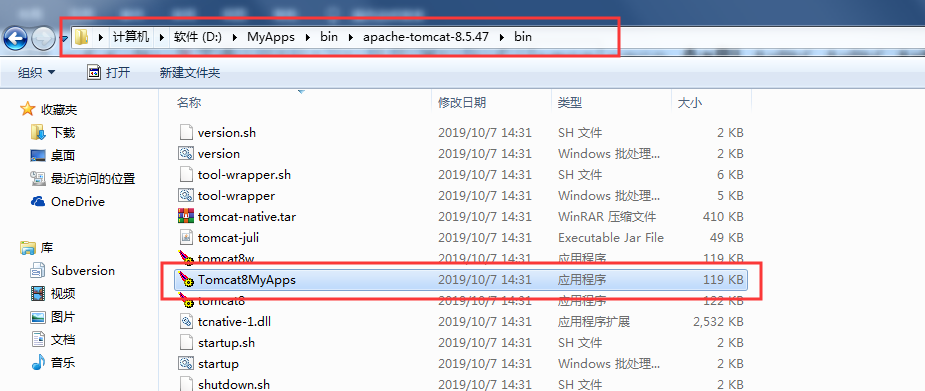Select the file name Tomcat8MyApps

tap(247, 280)
